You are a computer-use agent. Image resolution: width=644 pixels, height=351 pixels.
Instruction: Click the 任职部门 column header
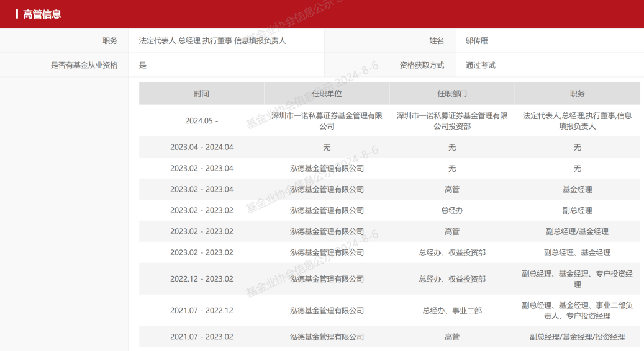[452, 94]
